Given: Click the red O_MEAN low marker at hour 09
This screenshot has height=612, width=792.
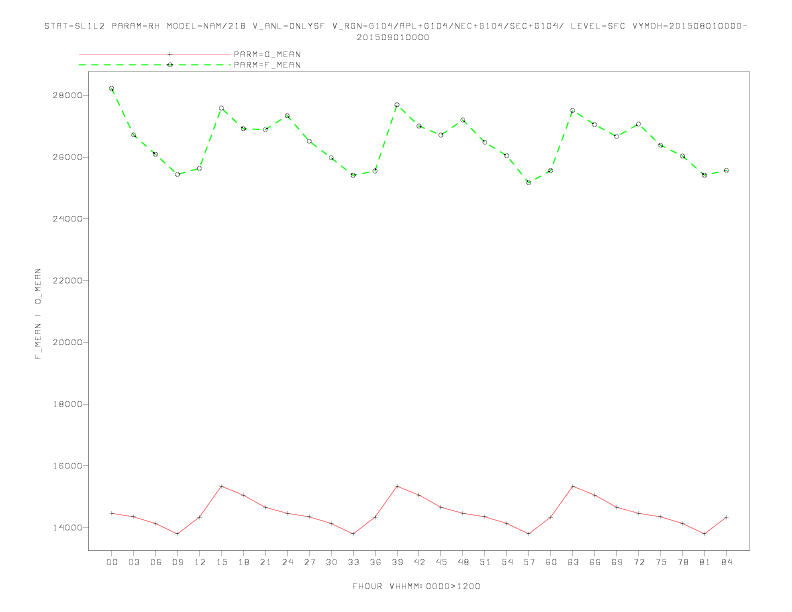Looking at the screenshot, I should tap(177, 534).
